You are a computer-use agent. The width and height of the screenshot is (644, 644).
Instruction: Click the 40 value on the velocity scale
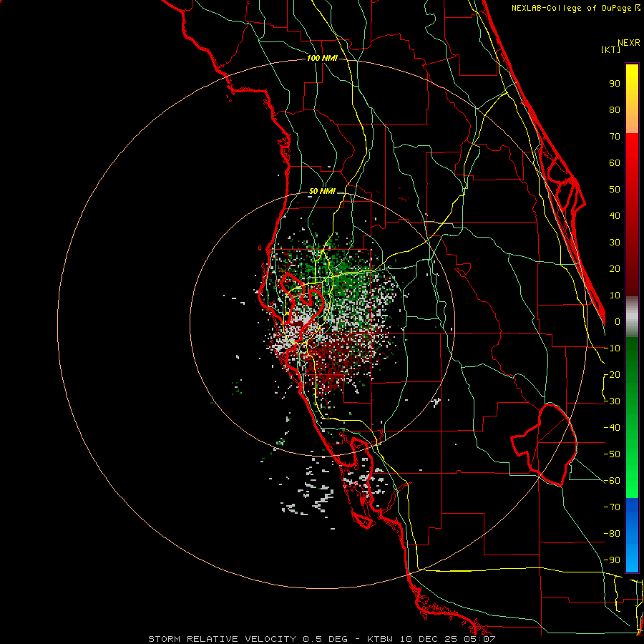[x=615, y=216]
